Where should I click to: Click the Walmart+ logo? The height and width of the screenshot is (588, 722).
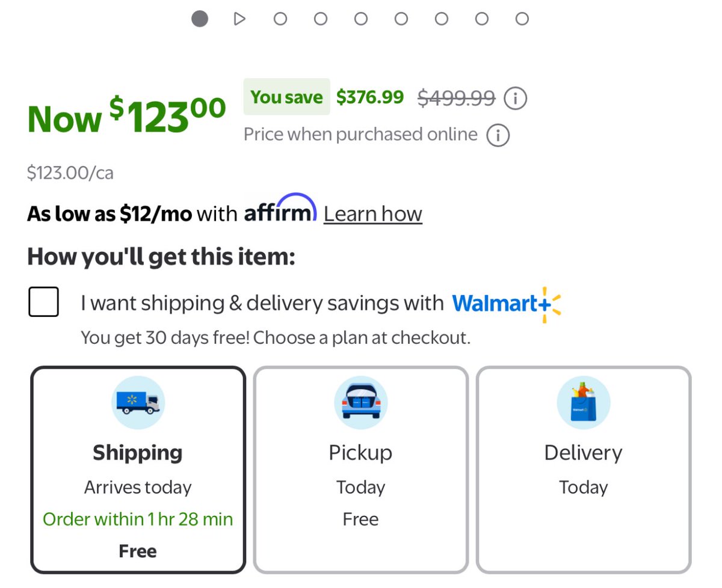pos(506,304)
